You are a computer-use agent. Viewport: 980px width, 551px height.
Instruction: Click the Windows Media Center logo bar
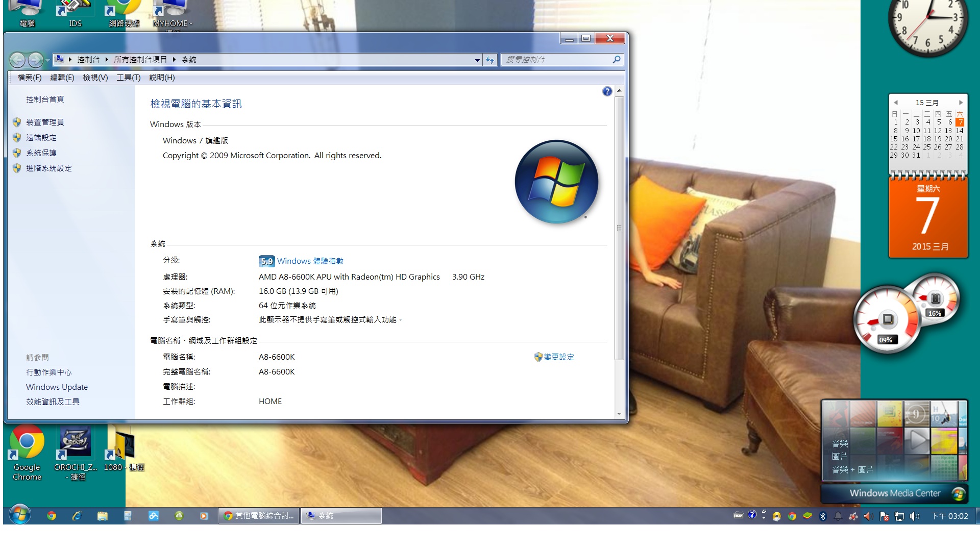click(894, 493)
